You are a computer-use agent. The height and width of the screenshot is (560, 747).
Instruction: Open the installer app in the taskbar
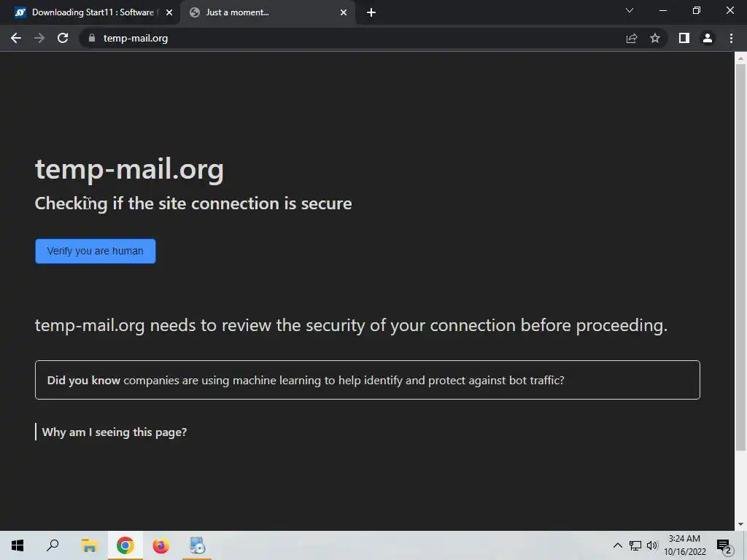[x=197, y=545]
